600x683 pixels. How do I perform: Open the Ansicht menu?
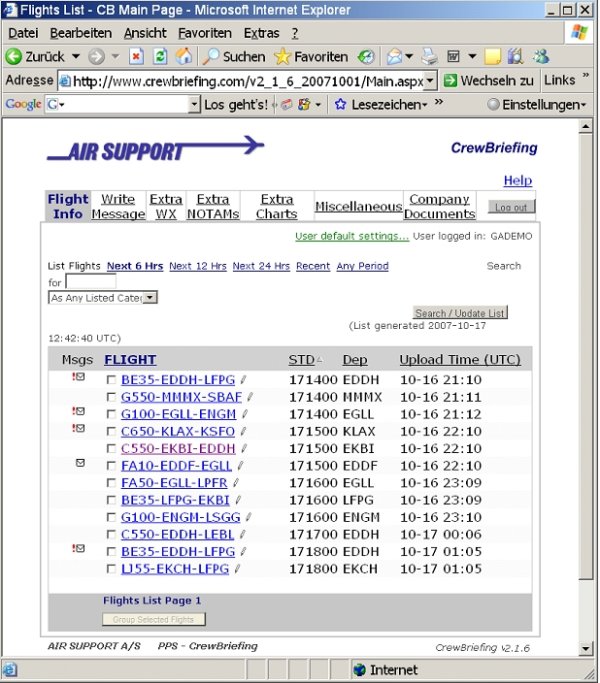point(145,33)
